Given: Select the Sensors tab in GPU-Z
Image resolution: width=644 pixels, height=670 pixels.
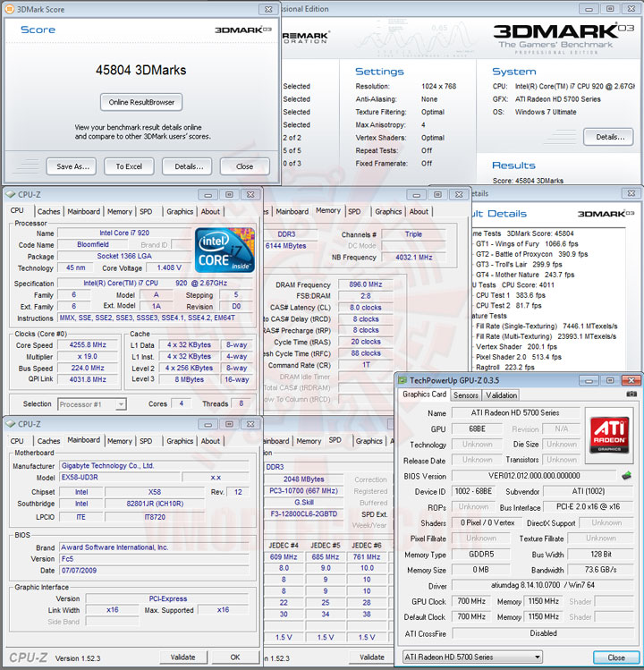Looking at the screenshot, I should click(x=465, y=395).
